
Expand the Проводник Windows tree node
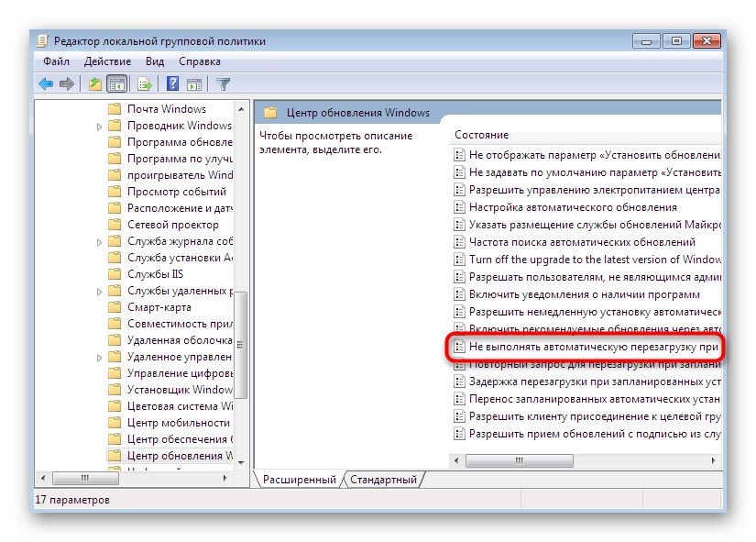click(x=99, y=127)
